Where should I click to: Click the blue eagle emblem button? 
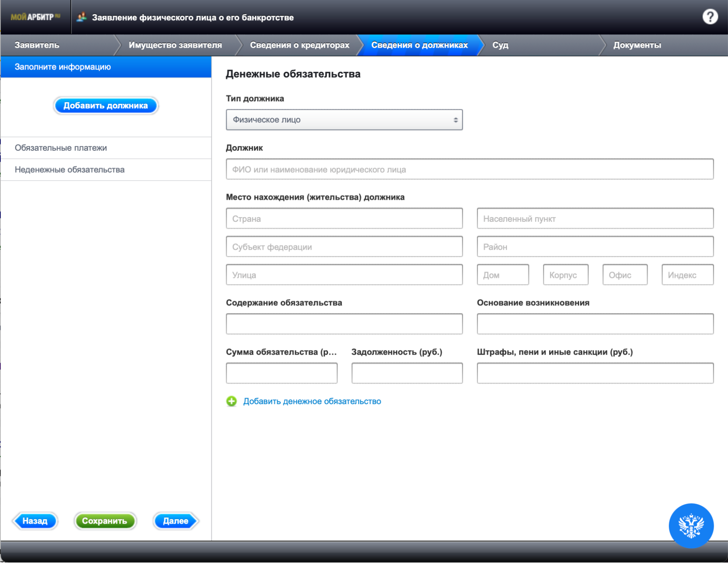(691, 525)
